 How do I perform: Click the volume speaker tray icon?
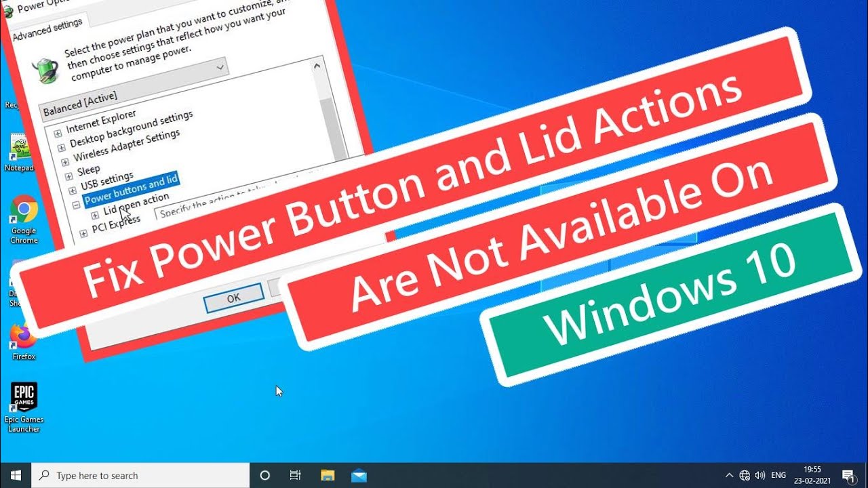click(x=760, y=475)
